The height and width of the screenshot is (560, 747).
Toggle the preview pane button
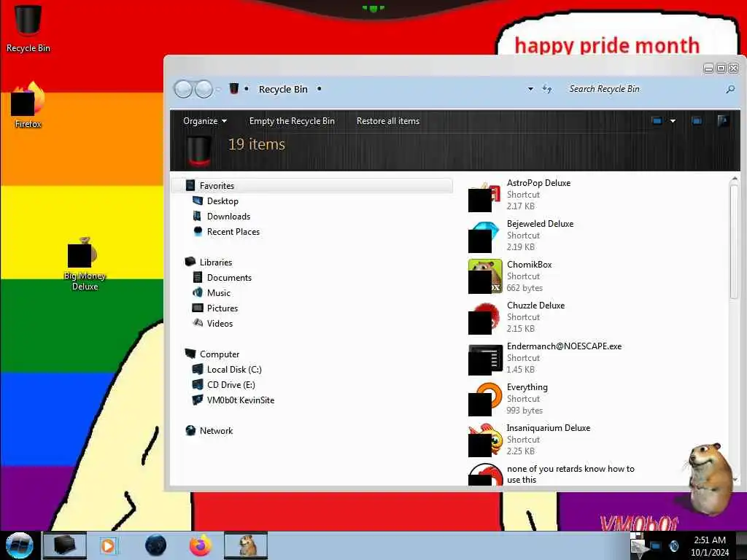pyautogui.click(x=697, y=121)
